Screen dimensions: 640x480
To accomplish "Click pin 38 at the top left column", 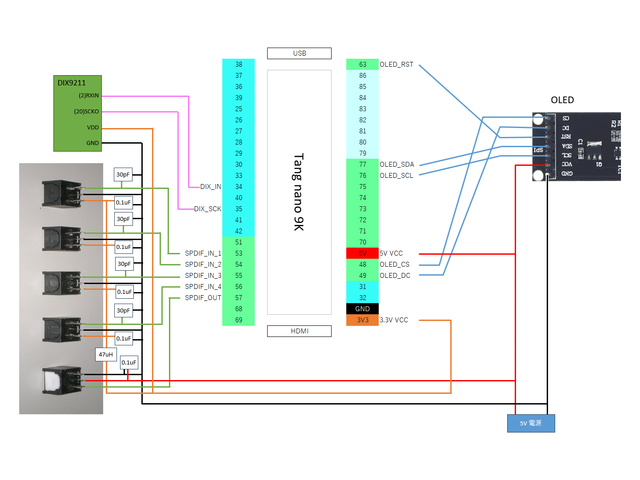I will coord(238,64).
